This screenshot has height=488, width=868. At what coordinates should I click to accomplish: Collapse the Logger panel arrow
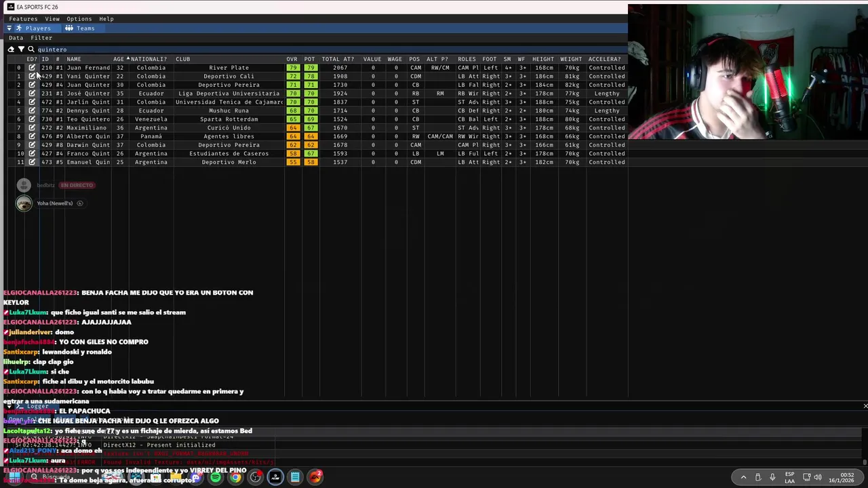pos(9,406)
